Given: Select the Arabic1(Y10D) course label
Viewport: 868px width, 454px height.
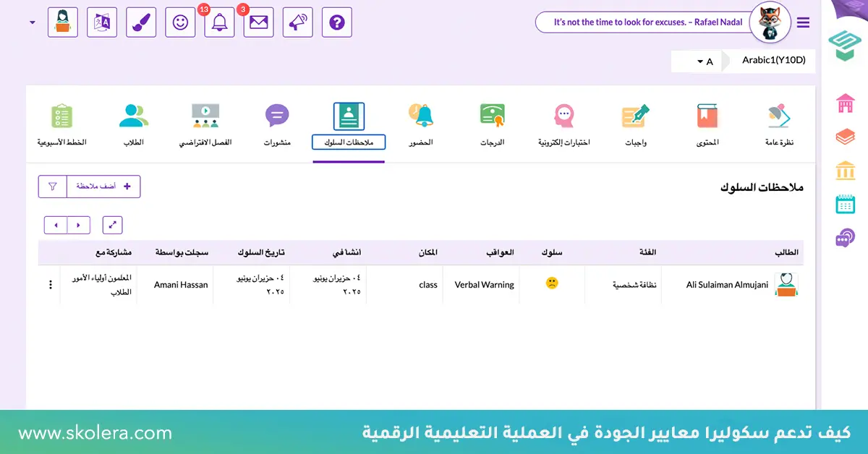Looking at the screenshot, I should (774, 60).
